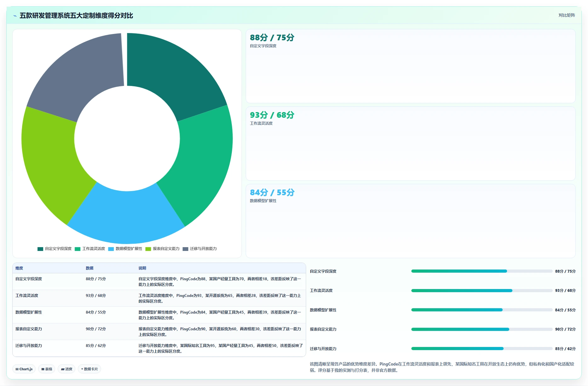The width and height of the screenshot is (588, 386).
Task: Click the 自定义字段深度 progress bar
Action: click(482, 271)
